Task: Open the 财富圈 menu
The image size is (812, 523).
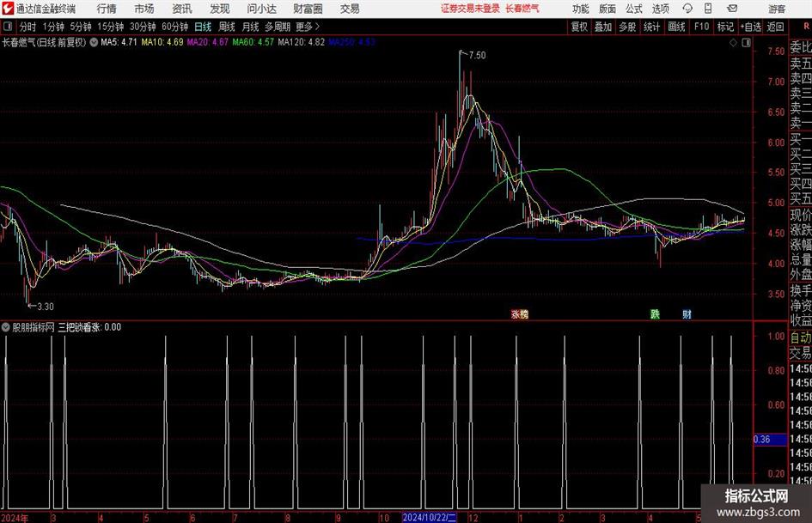Action: tap(308, 9)
